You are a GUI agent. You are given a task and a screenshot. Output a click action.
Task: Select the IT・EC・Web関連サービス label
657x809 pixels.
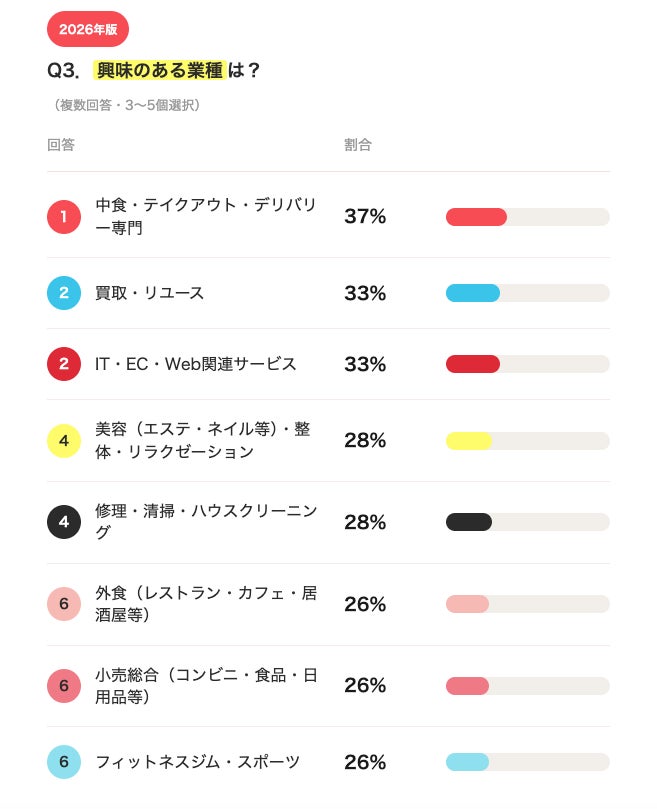pos(196,364)
